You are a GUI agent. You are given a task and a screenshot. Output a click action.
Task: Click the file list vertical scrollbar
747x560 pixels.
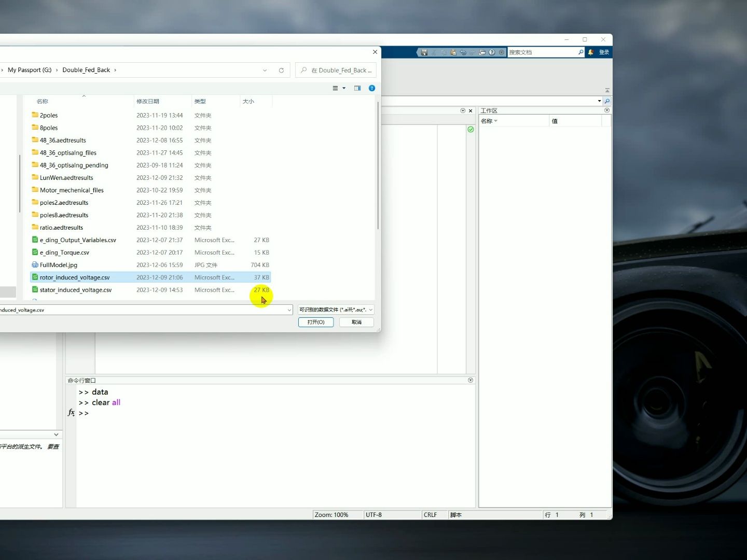(378, 166)
